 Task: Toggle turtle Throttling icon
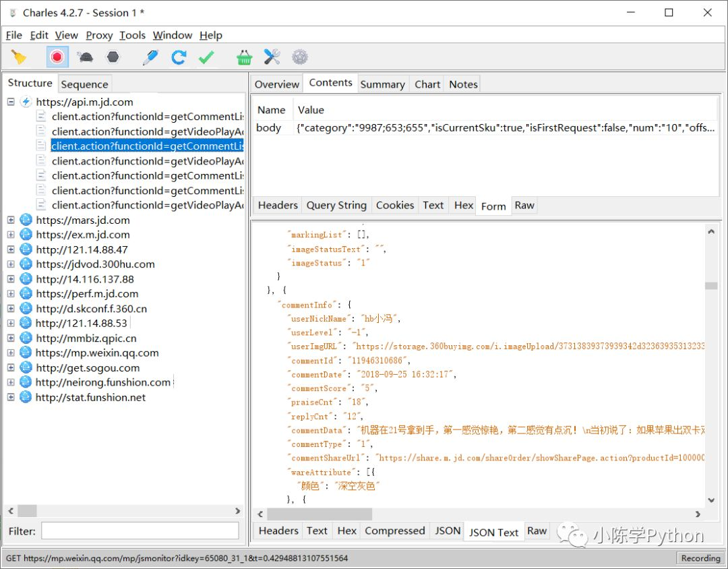85,57
